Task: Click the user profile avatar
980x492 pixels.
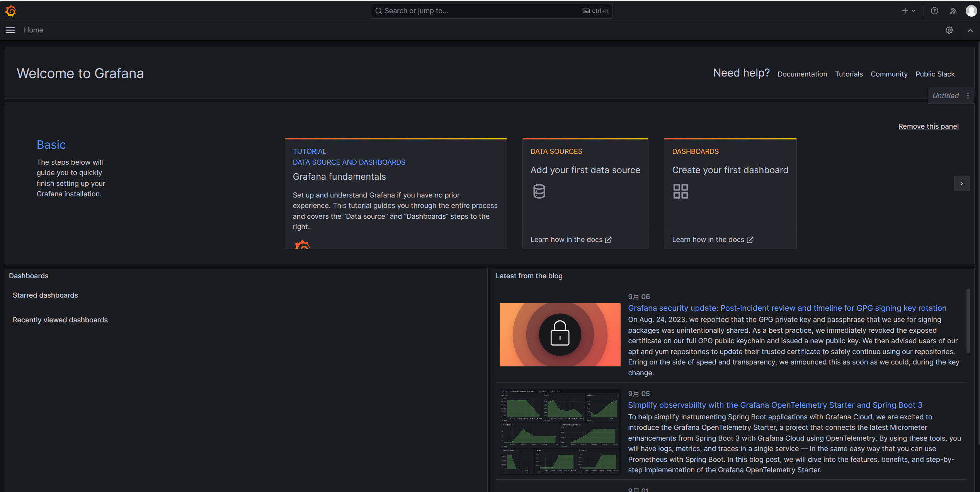Action: pyautogui.click(x=971, y=11)
